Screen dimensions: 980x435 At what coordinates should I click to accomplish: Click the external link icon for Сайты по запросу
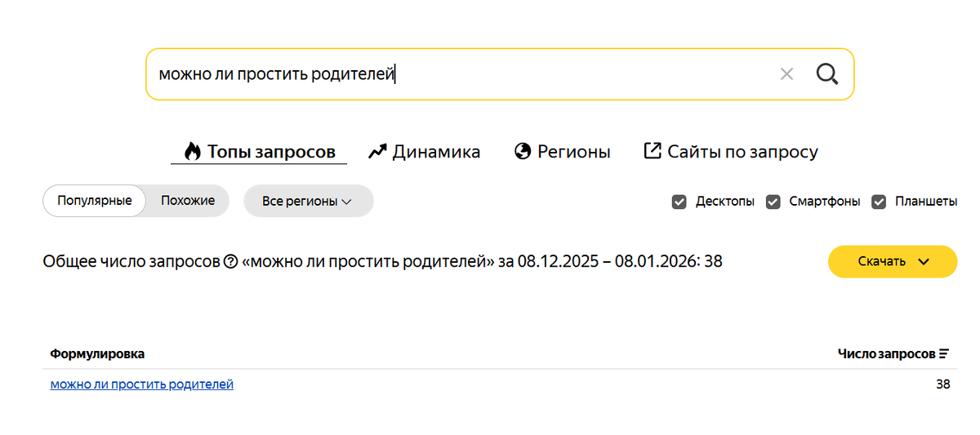tap(653, 151)
